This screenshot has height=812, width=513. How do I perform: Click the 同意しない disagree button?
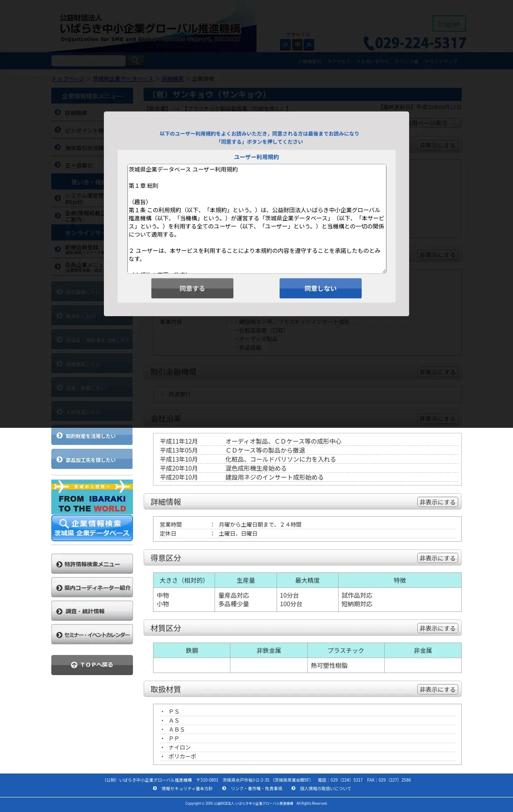321,288
